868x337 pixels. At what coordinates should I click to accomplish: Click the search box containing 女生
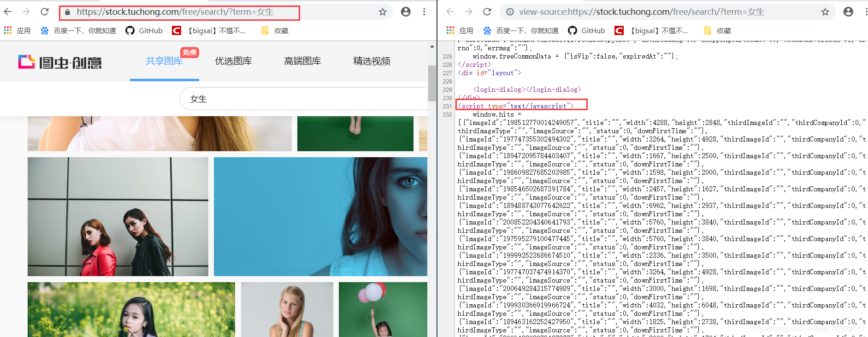pos(303,99)
